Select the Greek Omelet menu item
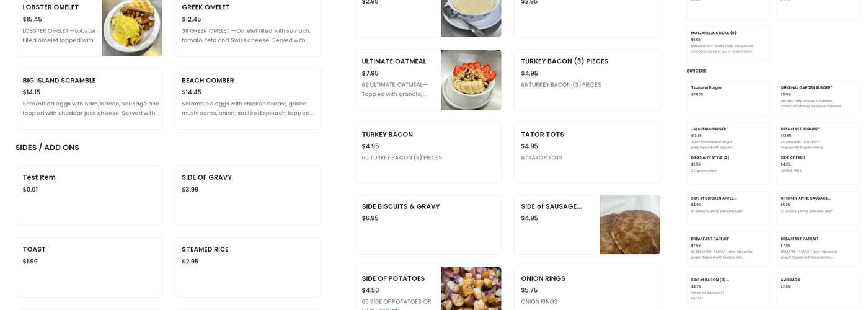The height and width of the screenshot is (310, 868). tap(248, 28)
